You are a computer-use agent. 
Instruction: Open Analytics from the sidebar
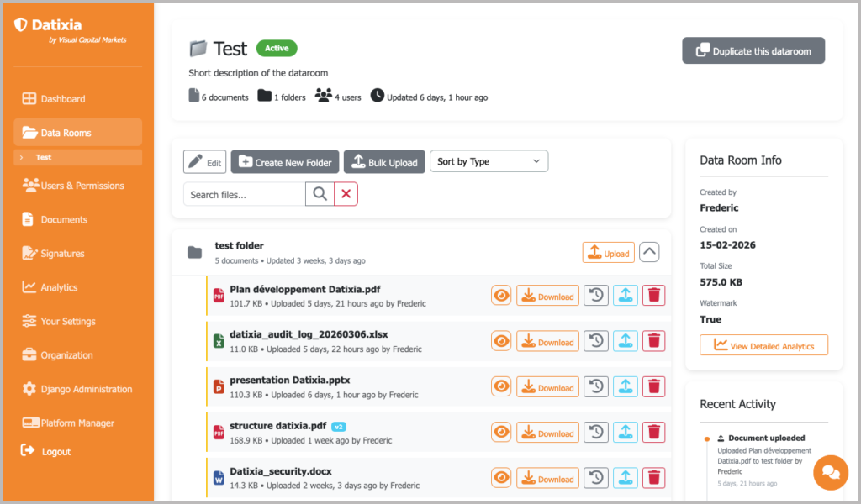(x=59, y=287)
